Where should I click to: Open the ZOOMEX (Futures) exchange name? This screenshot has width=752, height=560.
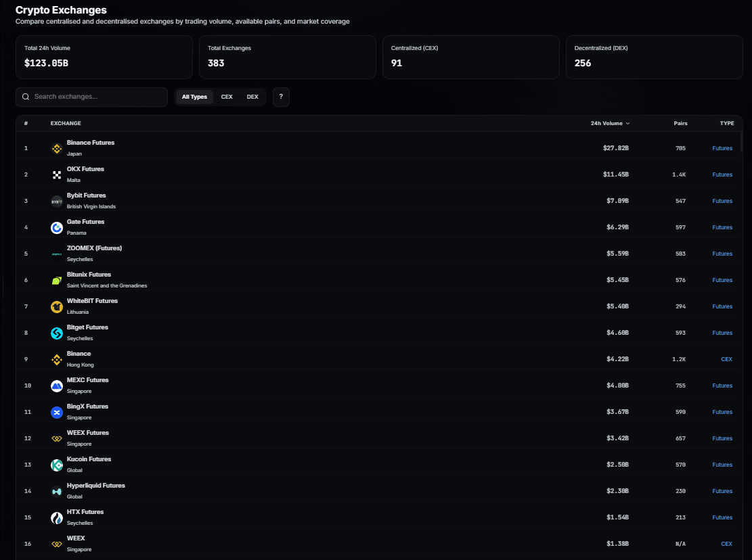pos(95,248)
